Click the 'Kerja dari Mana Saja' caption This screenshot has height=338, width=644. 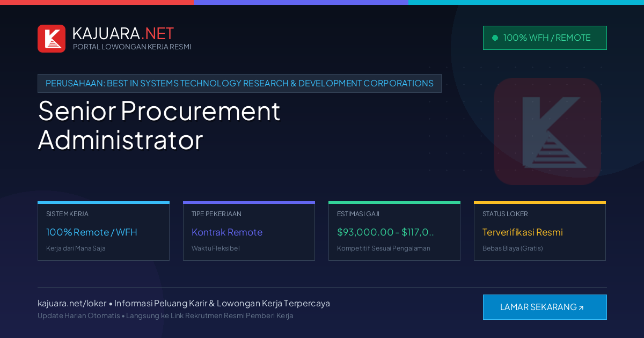76,248
